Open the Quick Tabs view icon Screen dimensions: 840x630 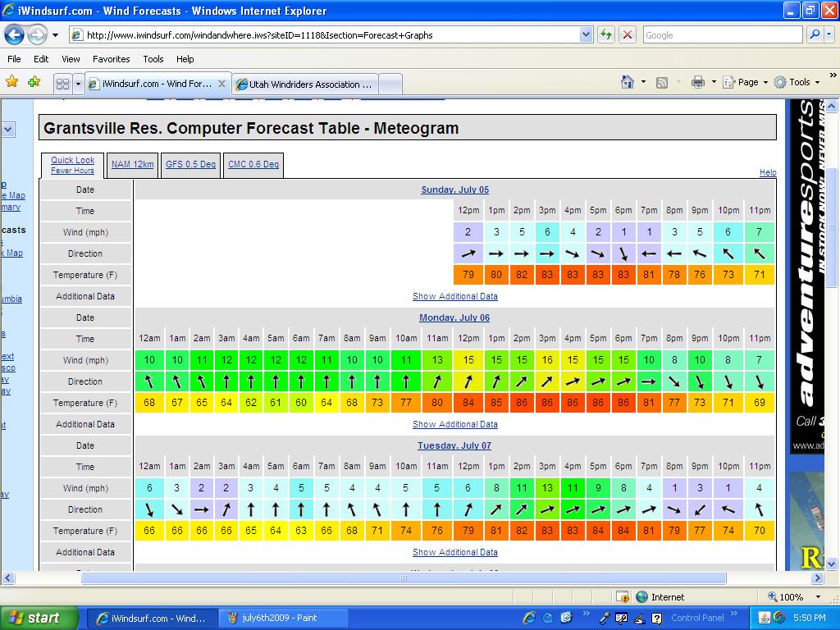click(x=62, y=84)
